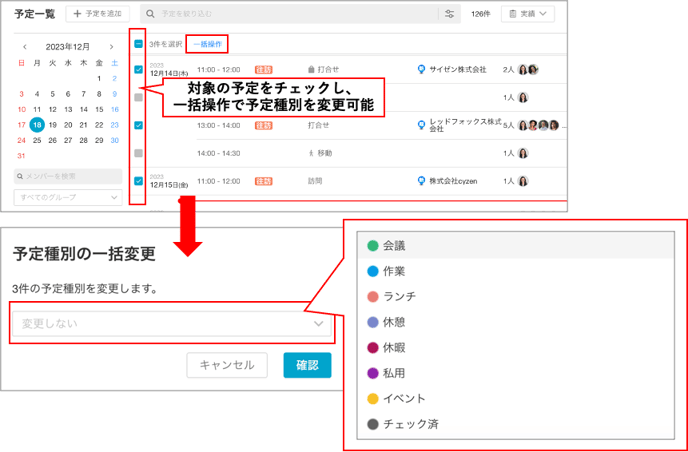Select ランチ from the type list
This screenshot has width=688, height=452.
click(x=516, y=297)
